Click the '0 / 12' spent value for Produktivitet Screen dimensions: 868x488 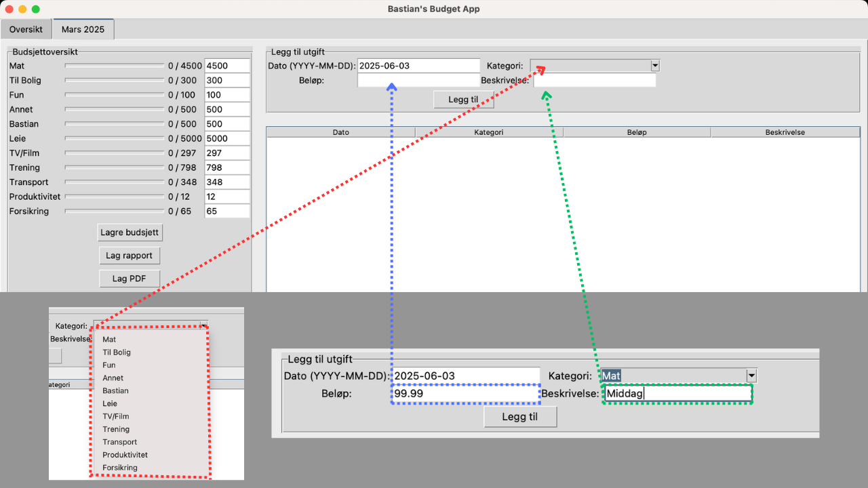[x=180, y=197]
